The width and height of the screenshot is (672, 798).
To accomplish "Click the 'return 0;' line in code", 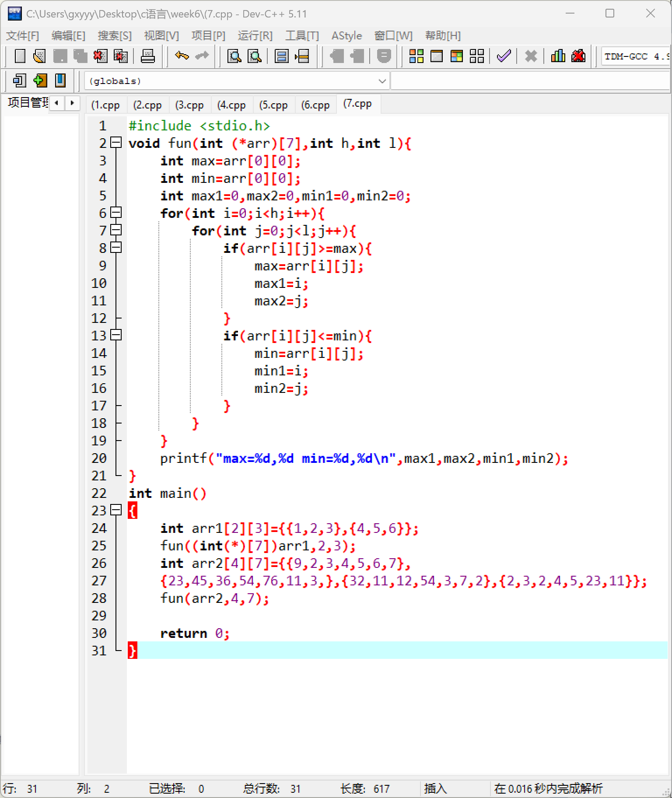I will click(195, 633).
